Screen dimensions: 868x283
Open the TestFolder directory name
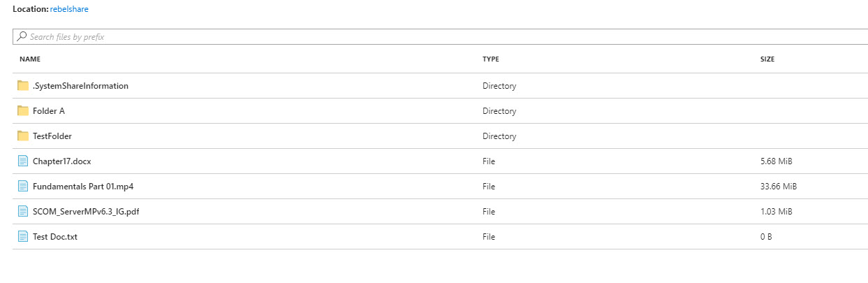52,136
